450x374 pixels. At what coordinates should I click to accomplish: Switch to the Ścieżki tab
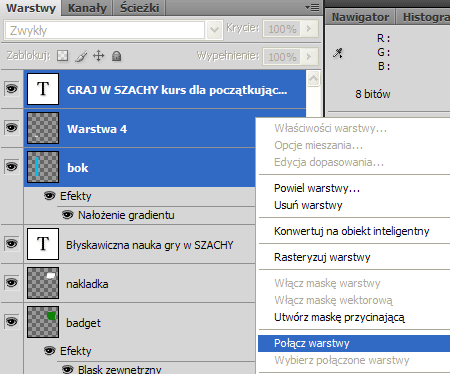(139, 8)
